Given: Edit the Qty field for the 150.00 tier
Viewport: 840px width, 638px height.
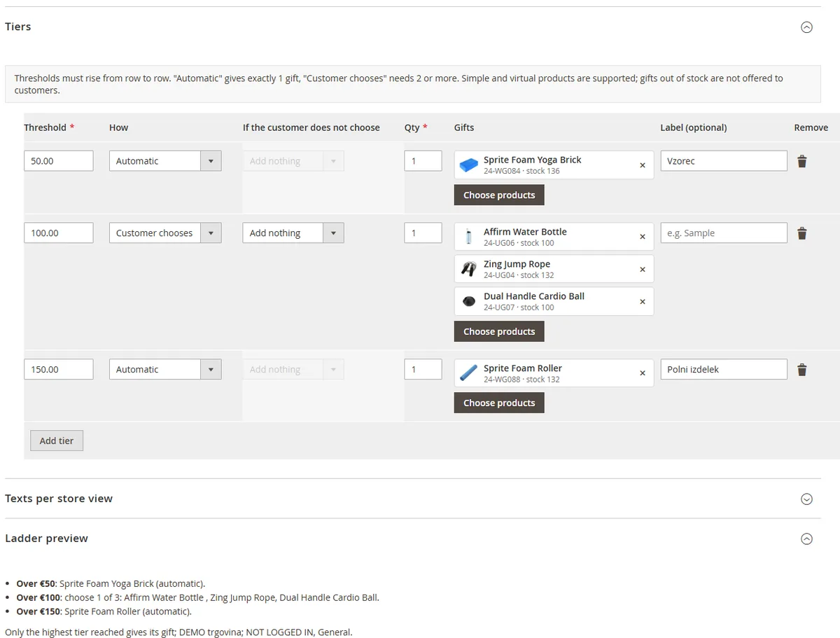Looking at the screenshot, I should (x=423, y=370).
